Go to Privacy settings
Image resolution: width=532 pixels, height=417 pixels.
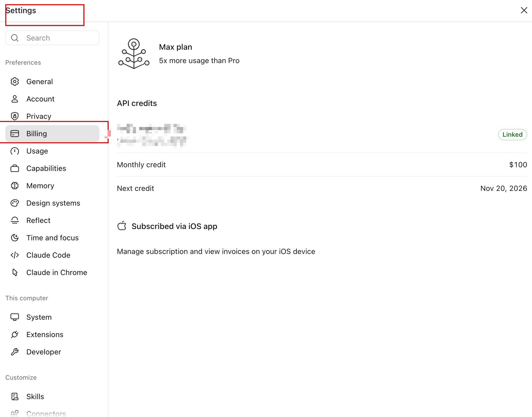coord(52,116)
